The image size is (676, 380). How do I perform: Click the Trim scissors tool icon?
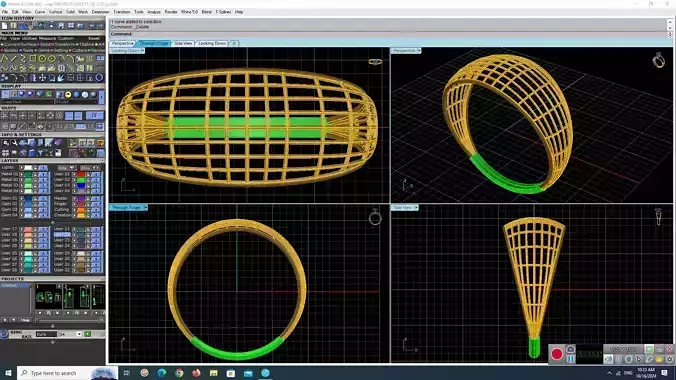80,59
